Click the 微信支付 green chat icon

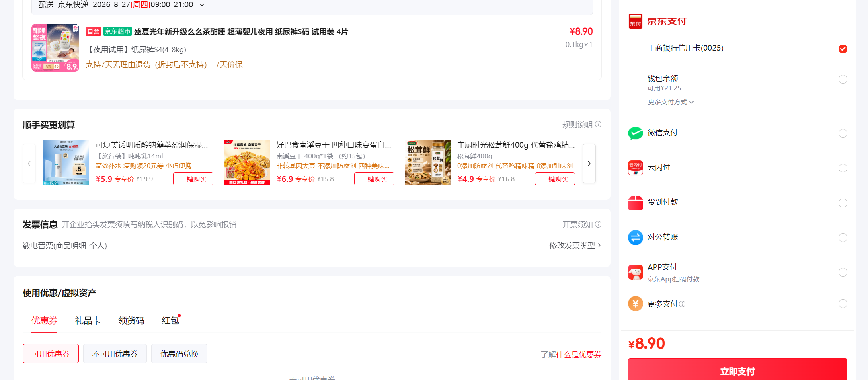coord(635,133)
